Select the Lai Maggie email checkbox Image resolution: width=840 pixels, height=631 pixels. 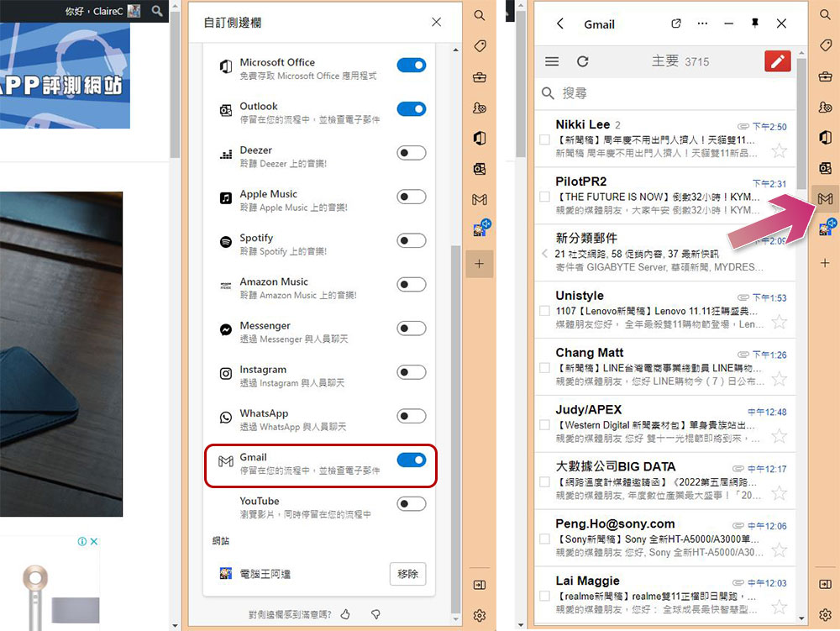[544, 596]
